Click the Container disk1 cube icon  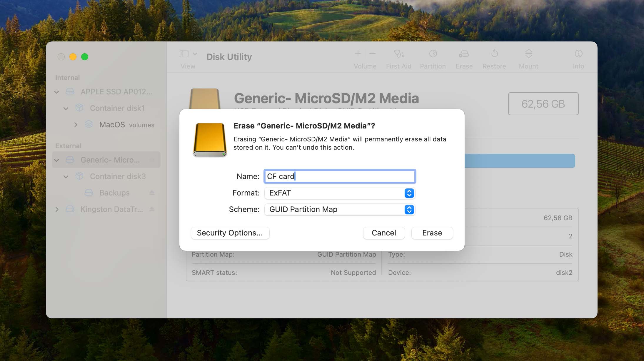pos(79,108)
